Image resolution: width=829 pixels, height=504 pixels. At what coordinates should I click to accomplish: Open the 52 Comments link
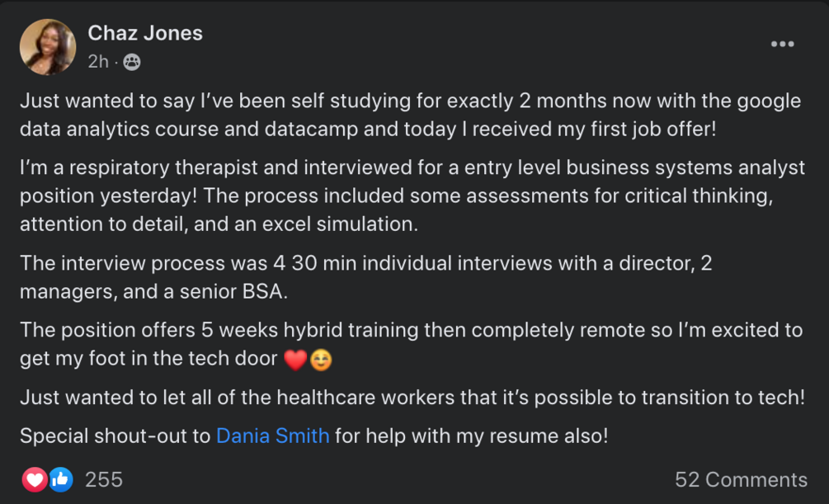741,479
